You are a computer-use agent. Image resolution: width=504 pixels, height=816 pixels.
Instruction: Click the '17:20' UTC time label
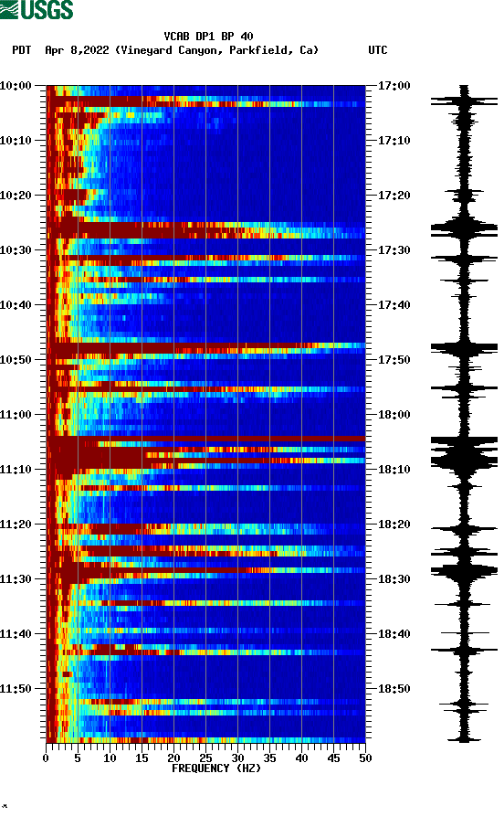[394, 196]
